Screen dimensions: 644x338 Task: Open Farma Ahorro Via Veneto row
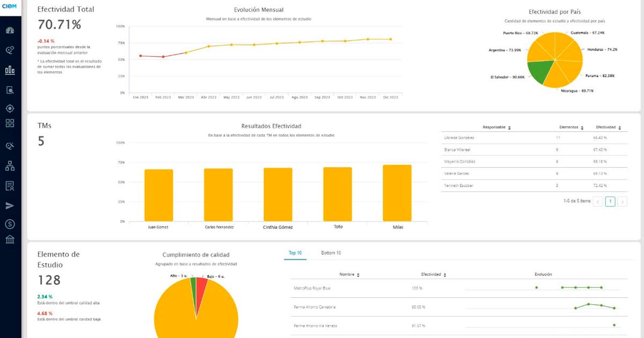[x=459, y=326]
